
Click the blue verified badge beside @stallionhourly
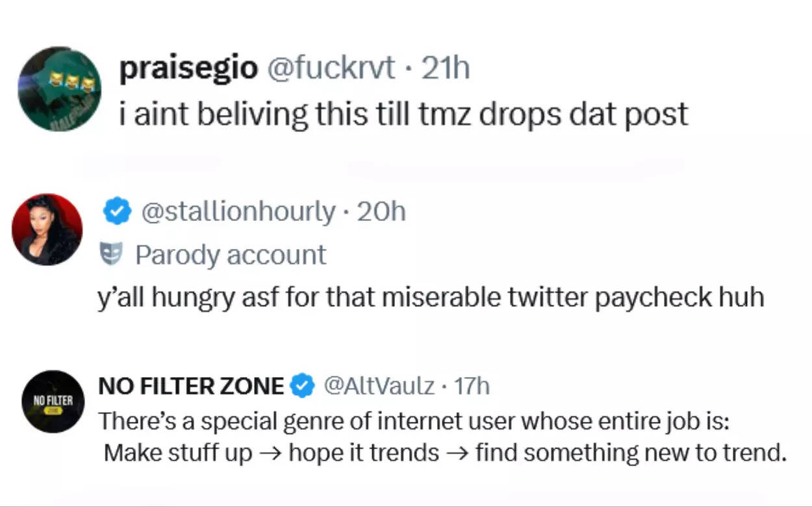[117, 212]
